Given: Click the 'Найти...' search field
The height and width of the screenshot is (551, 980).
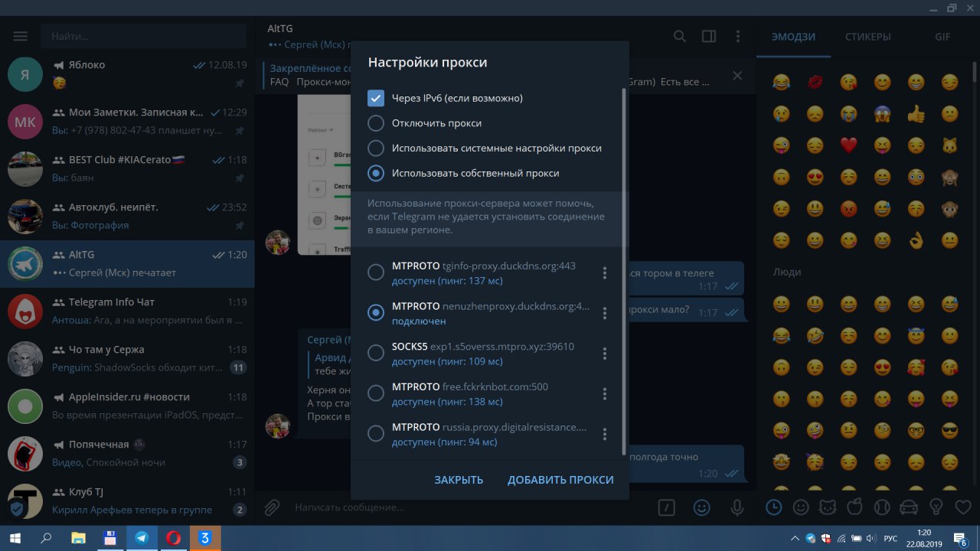Looking at the screenshot, I should point(144,36).
